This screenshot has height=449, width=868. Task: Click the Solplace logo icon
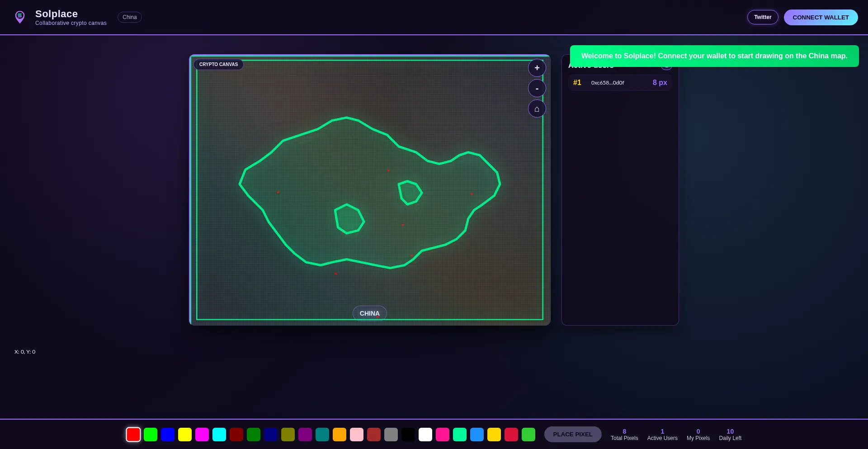20,17
